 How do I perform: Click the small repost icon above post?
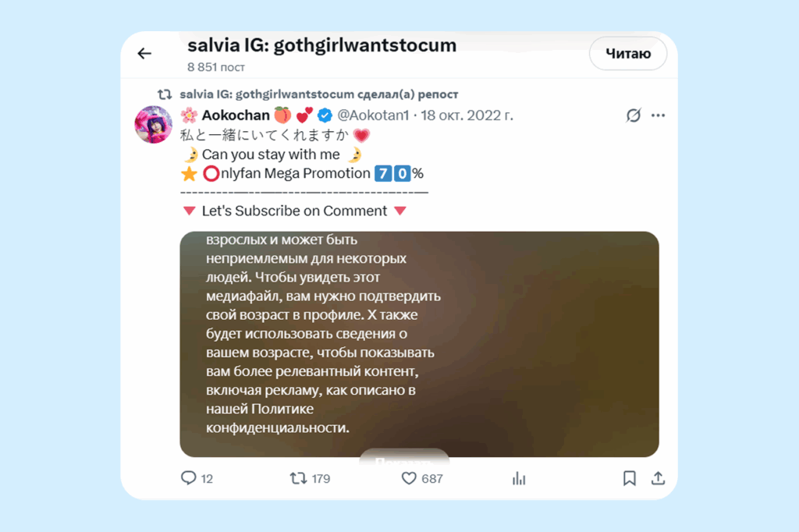(164, 94)
